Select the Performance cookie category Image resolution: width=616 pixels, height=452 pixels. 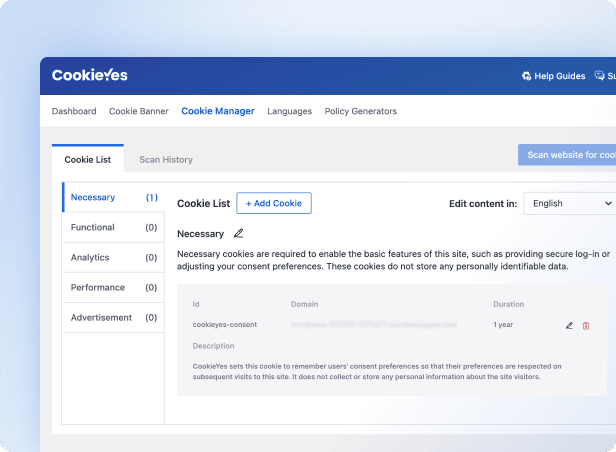(114, 287)
